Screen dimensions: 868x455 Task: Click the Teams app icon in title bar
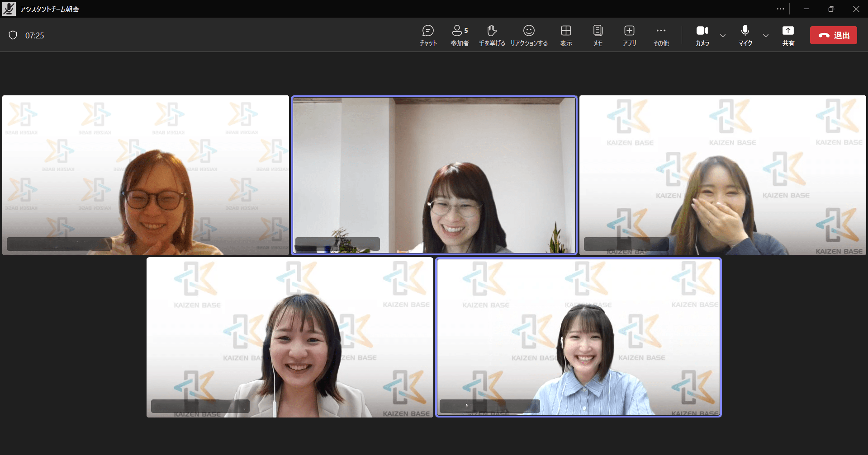[x=9, y=9]
